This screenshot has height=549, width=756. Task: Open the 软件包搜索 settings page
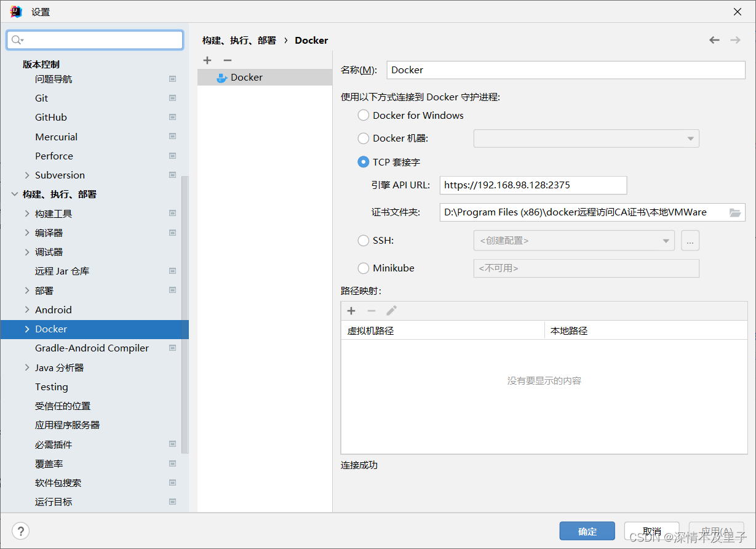58,483
